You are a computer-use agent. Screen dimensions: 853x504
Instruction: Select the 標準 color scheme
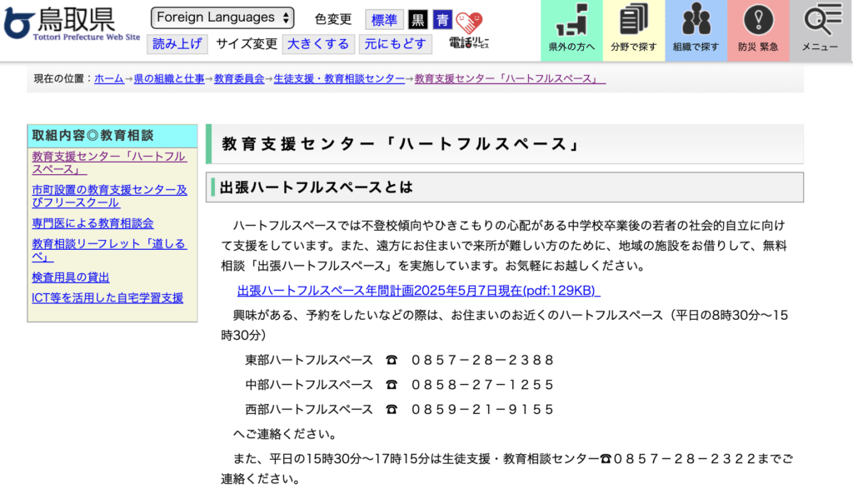click(384, 19)
